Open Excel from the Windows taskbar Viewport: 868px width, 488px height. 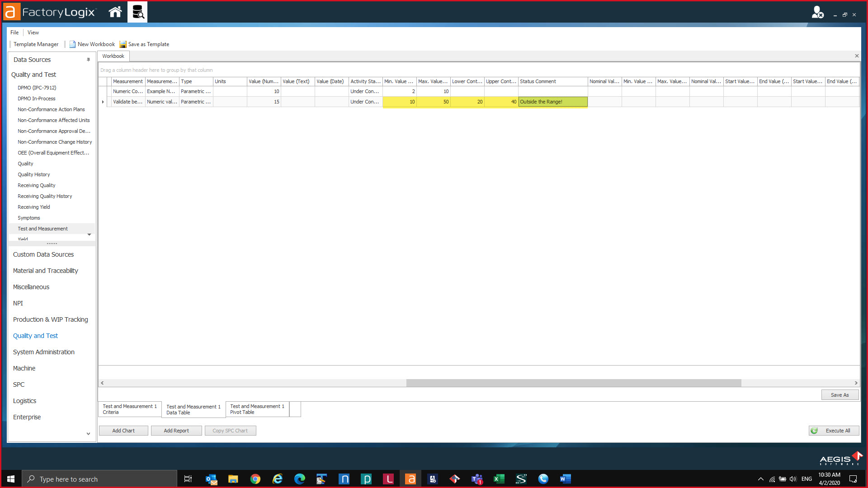[499, 479]
